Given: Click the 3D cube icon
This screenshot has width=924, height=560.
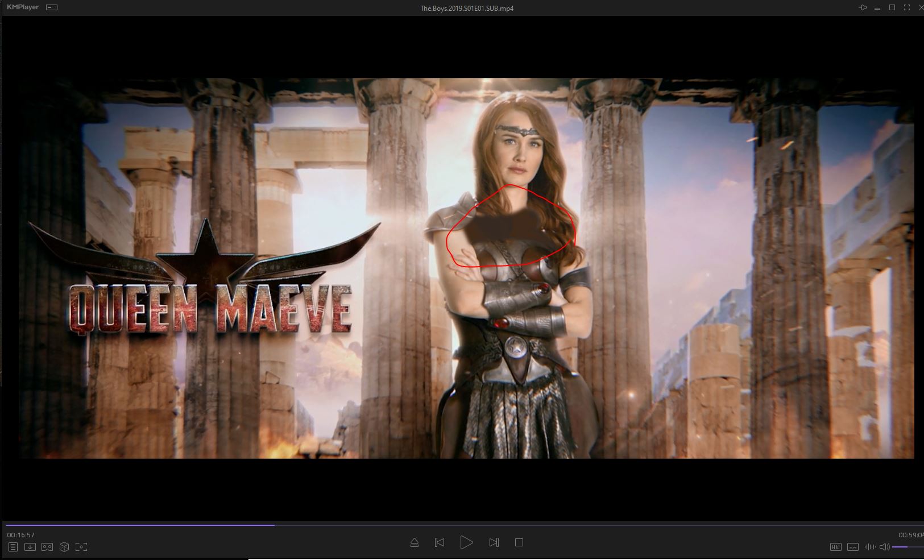Looking at the screenshot, I should tap(64, 547).
